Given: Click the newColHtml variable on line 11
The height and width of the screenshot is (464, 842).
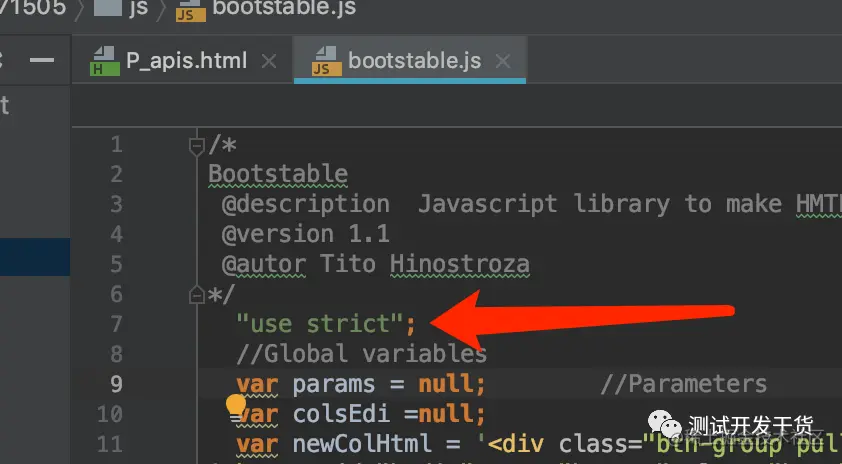Looking at the screenshot, I should [362, 444].
